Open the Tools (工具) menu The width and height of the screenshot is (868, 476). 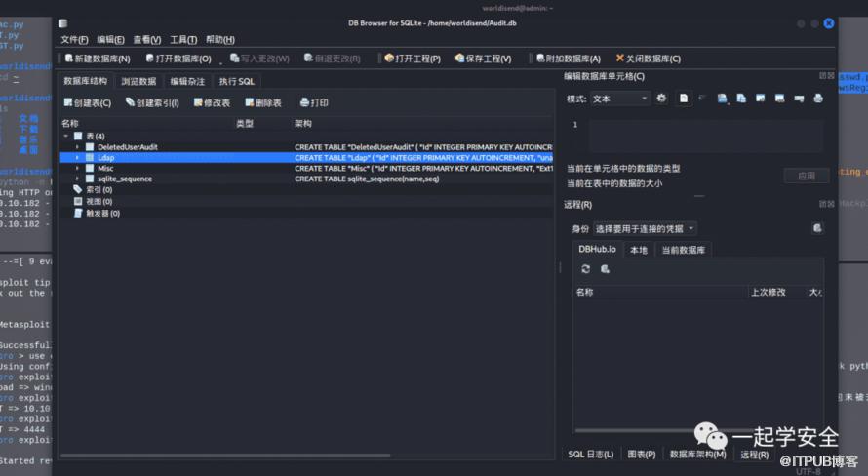[183, 40]
